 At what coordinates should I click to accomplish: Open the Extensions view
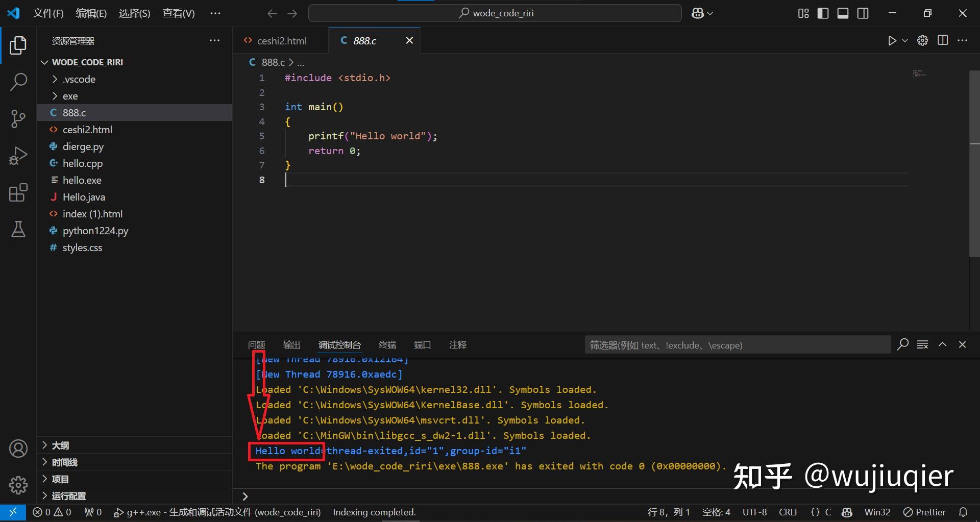(18, 192)
